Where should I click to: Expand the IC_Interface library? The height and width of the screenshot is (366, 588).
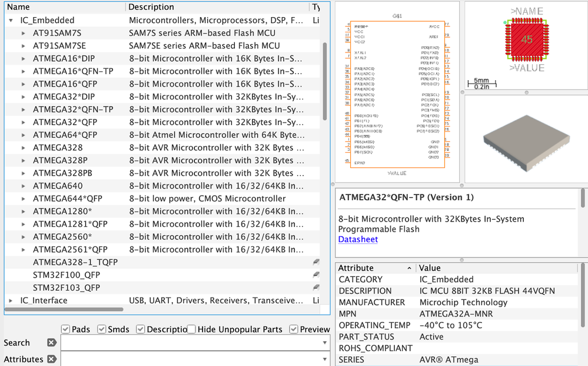(11, 301)
